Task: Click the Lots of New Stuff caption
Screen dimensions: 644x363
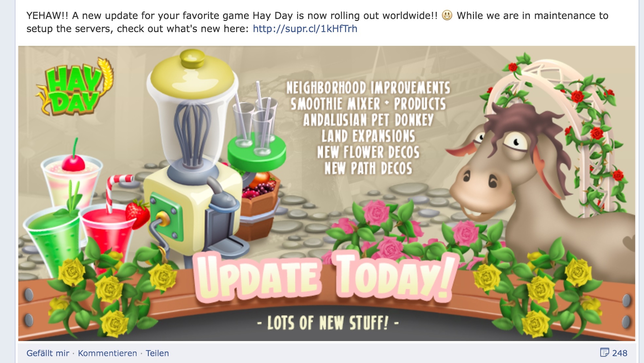Action: [x=328, y=323]
